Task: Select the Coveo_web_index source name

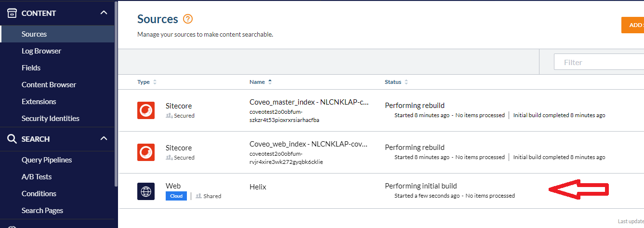Action: coord(308,144)
